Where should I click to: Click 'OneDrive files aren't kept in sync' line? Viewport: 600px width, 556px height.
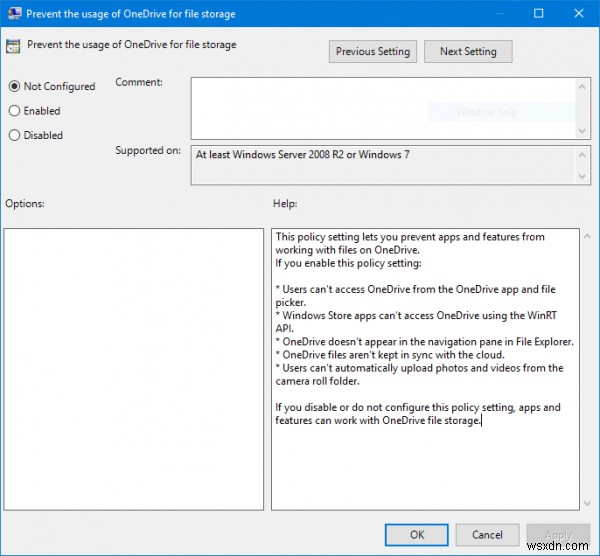pyautogui.click(x=390, y=355)
